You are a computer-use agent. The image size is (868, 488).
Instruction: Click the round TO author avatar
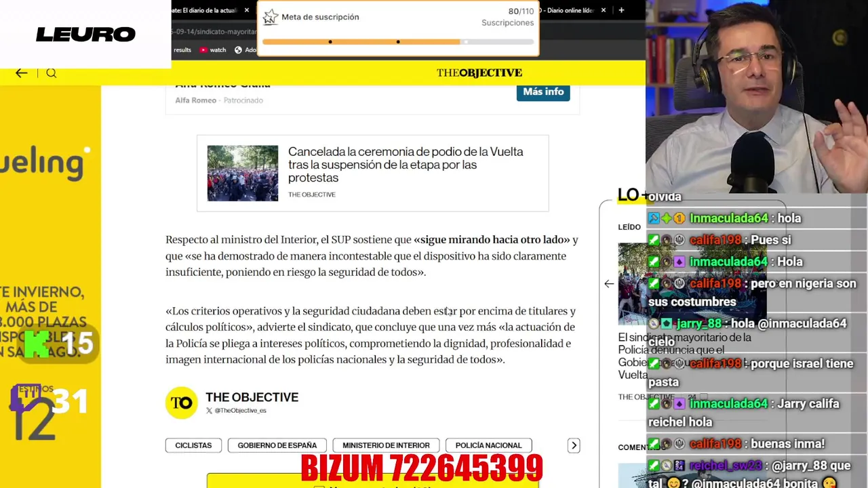(181, 403)
